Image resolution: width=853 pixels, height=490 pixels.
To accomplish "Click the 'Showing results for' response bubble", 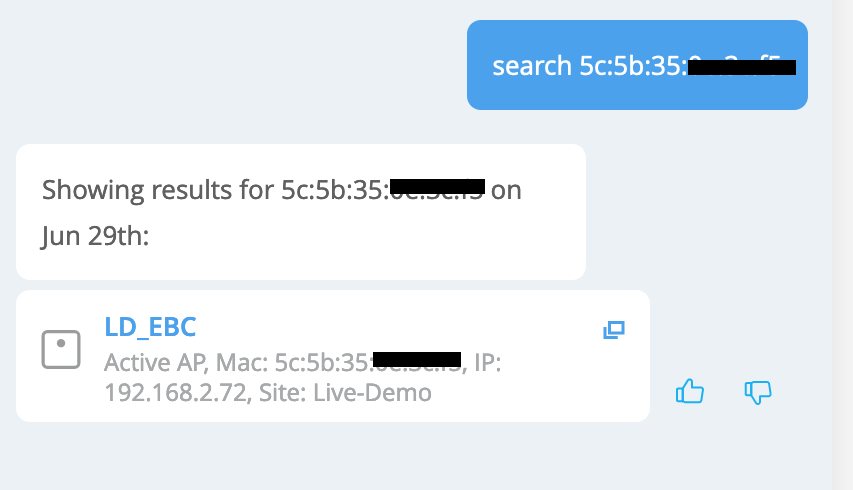I will pyautogui.click(x=300, y=212).
